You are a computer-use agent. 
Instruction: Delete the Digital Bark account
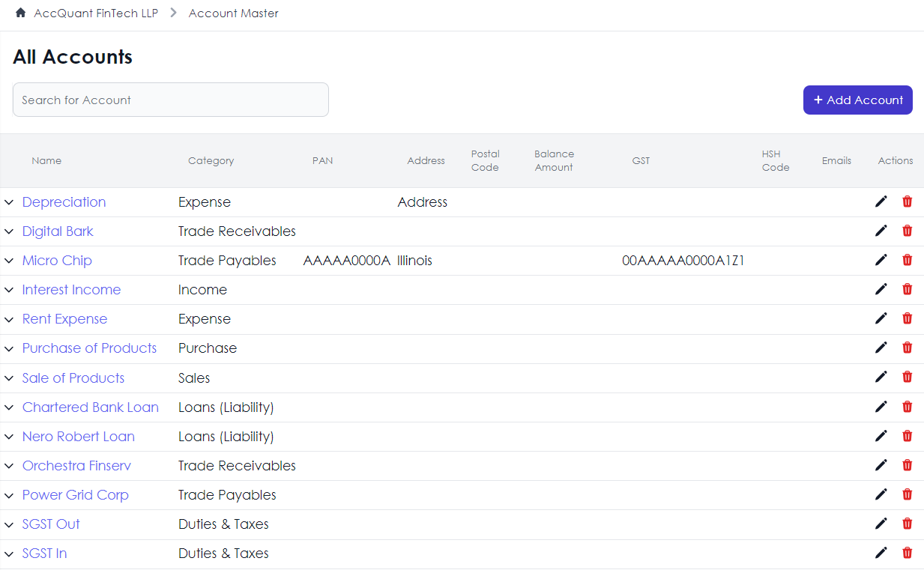(x=907, y=230)
